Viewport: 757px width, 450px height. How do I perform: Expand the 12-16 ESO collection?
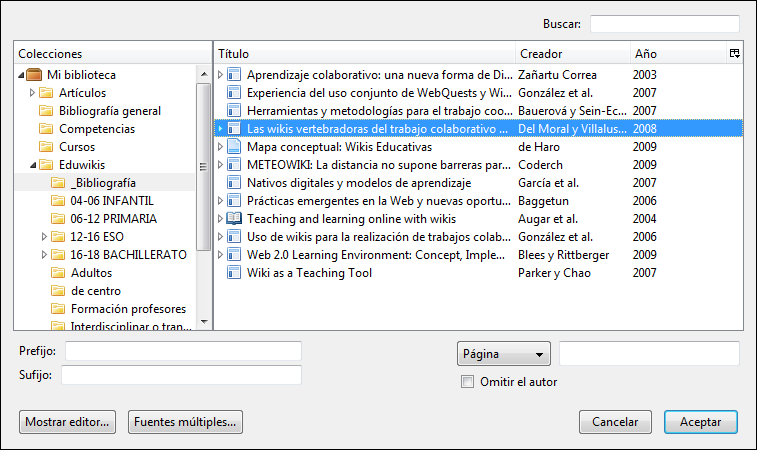pyautogui.click(x=44, y=237)
